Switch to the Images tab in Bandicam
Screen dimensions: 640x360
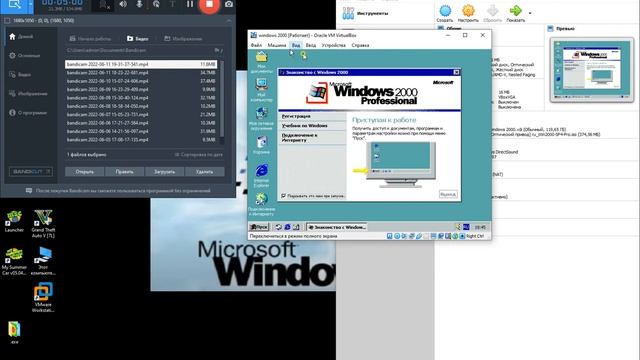click(183, 39)
